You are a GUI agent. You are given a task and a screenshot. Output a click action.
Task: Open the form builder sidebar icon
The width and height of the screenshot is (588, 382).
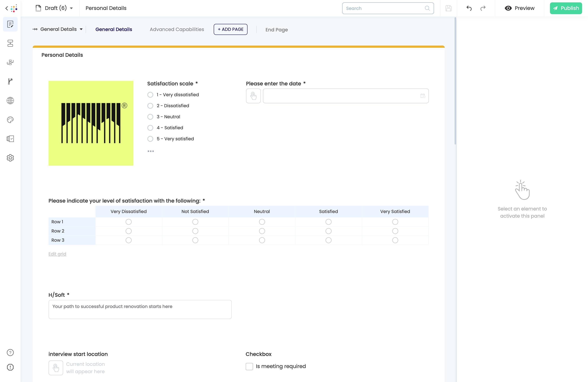pos(10,24)
